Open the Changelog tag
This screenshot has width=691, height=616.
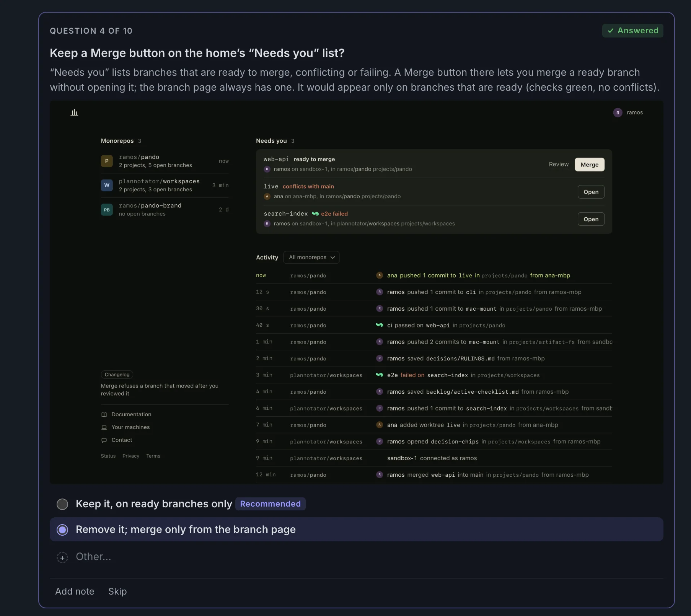[117, 375]
